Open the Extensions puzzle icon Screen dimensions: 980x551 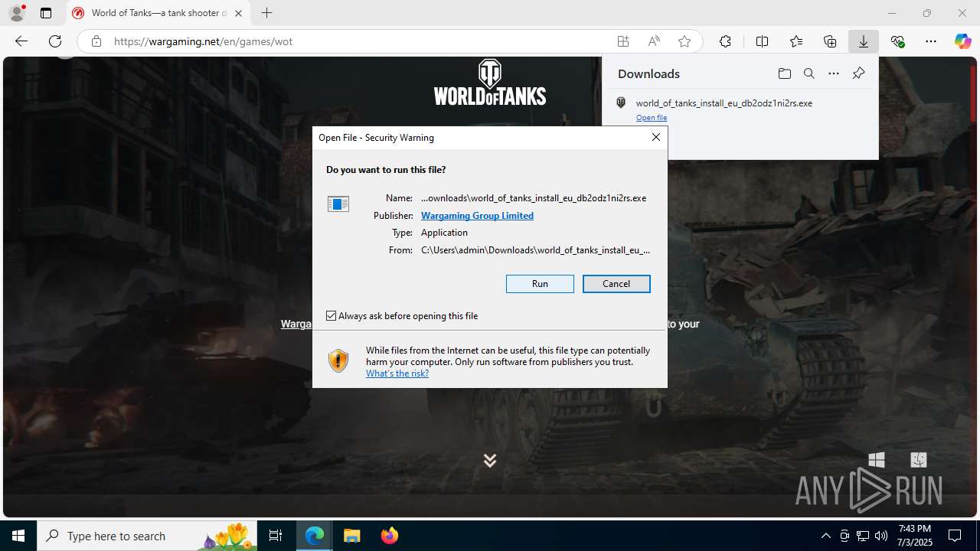tap(725, 41)
